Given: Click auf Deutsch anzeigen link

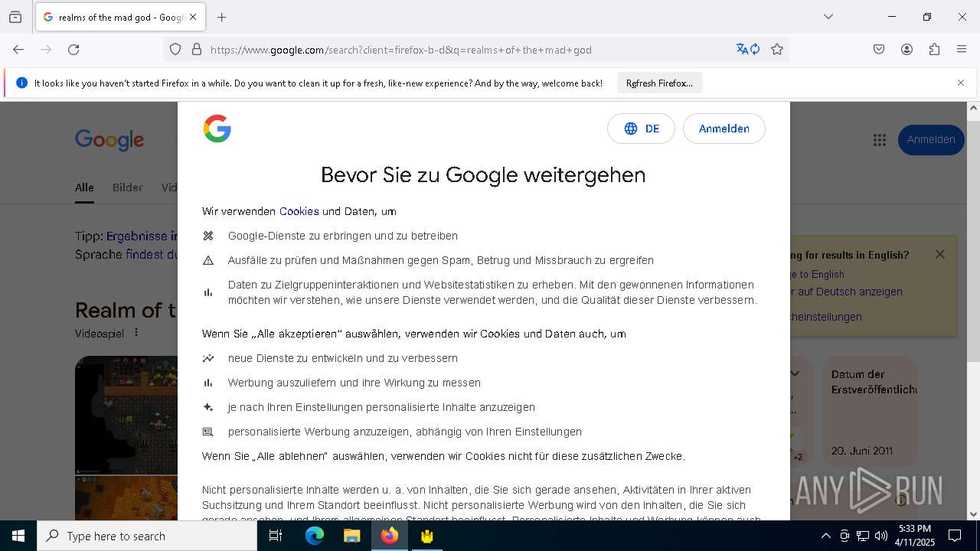Looking at the screenshot, I should [x=846, y=292].
